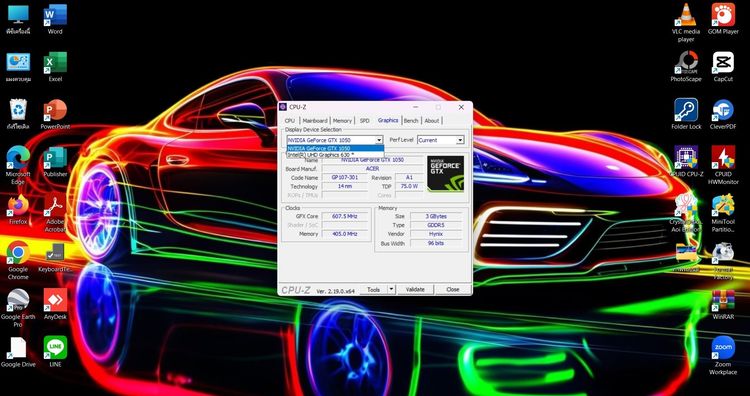Open the Control Panel desktop icon

18,66
